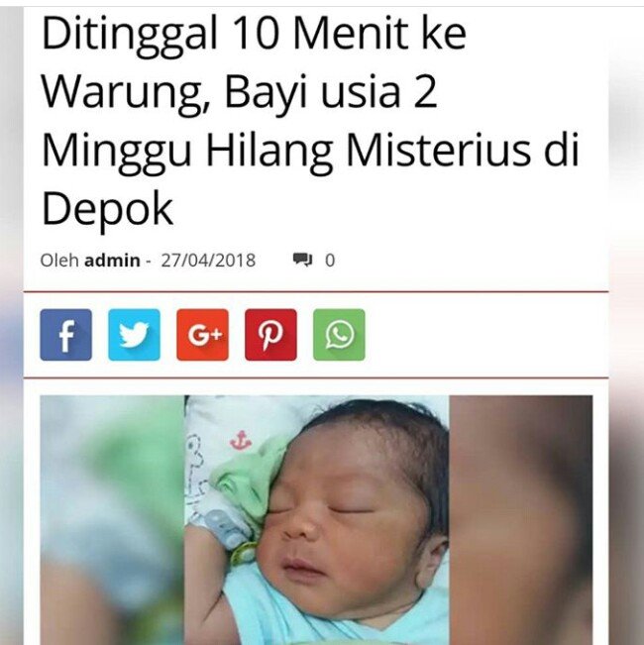Image resolution: width=644 pixels, height=645 pixels.
Task: Click the comment count number 0
Action: [330, 261]
